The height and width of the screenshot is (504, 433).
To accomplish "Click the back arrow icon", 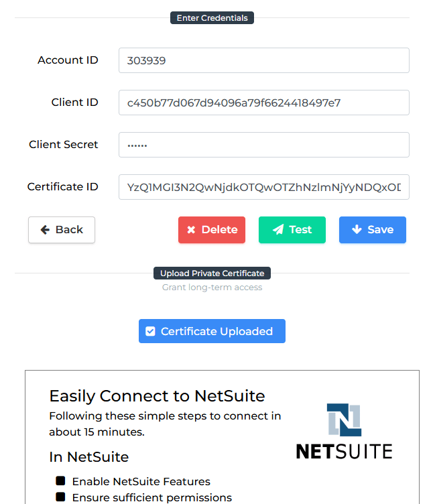I will [x=46, y=230].
